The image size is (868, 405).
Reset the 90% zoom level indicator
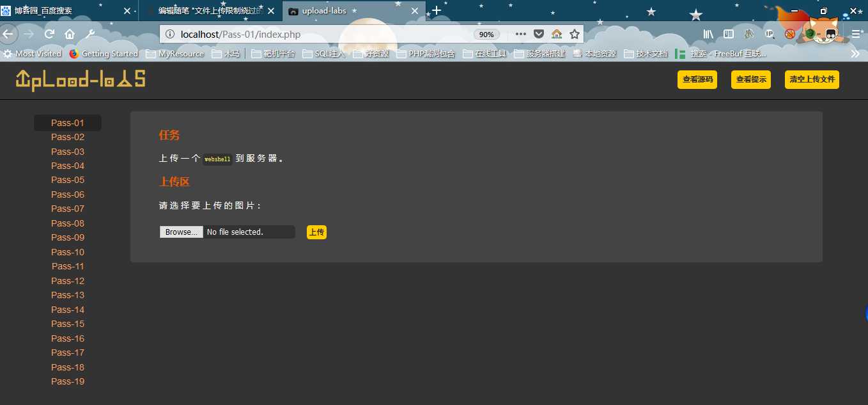486,35
